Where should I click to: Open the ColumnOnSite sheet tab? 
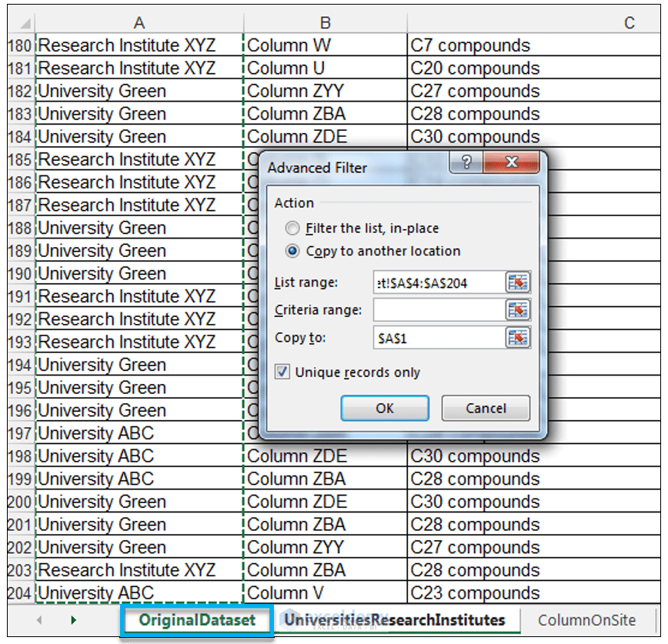click(x=586, y=619)
